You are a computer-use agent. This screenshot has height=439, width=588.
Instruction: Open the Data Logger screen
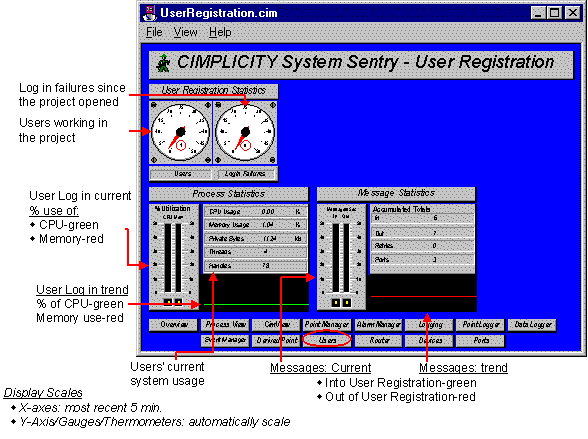[x=532, y=325]
